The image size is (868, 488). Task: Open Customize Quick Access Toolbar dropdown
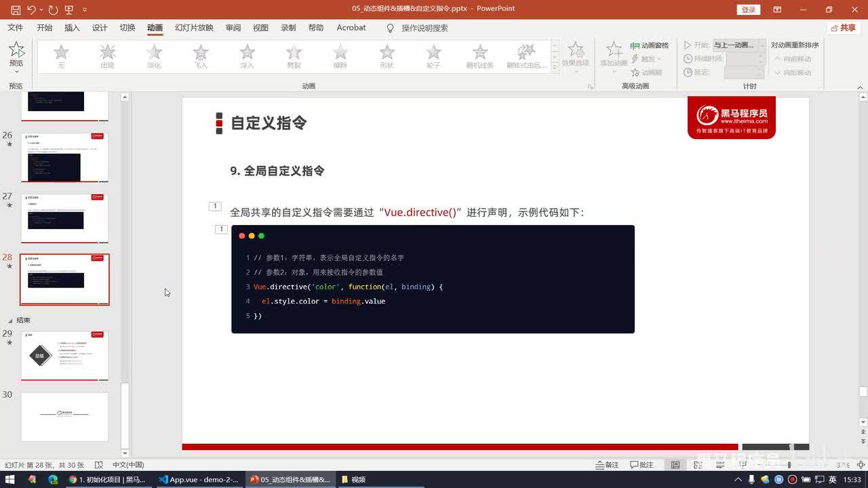point(85,9)
